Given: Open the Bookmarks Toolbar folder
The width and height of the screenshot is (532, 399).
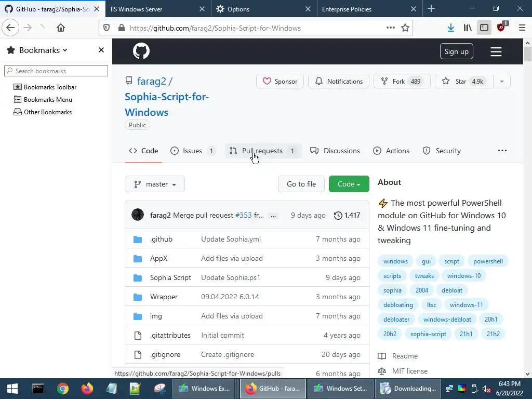Looking at the screenshot, I should (x=45, y=87).
